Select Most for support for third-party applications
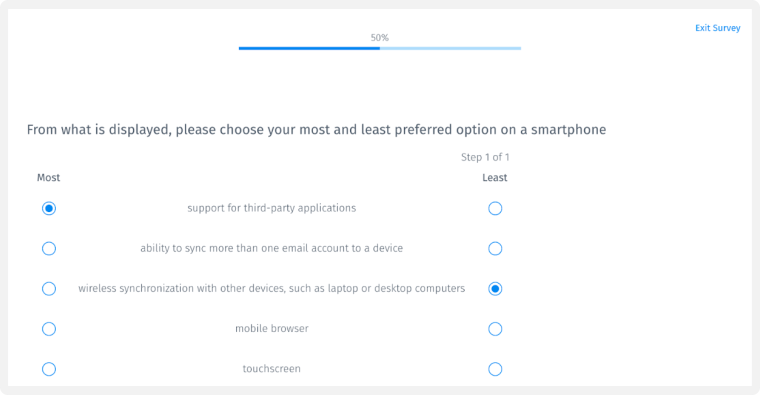 click(48, 208)
